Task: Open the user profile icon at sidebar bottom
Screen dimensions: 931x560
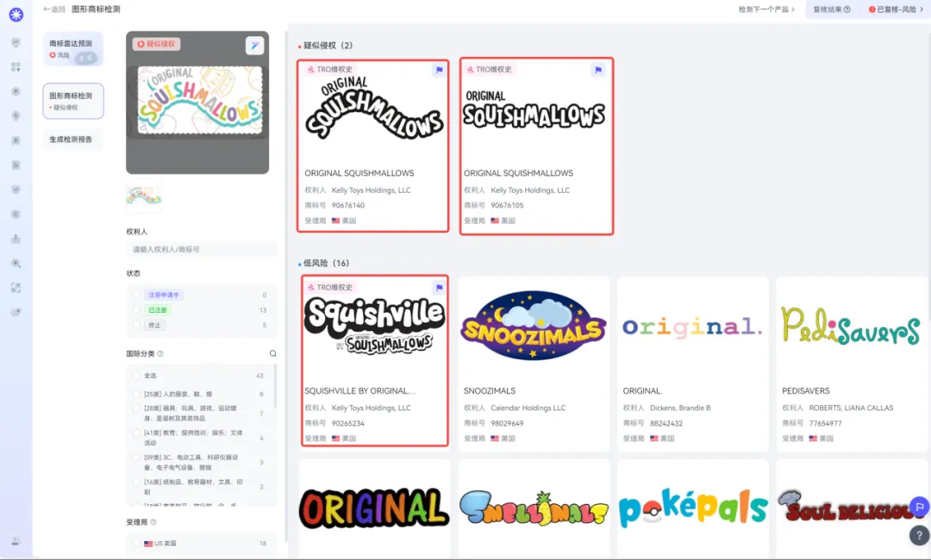Action: coord(16,540)
